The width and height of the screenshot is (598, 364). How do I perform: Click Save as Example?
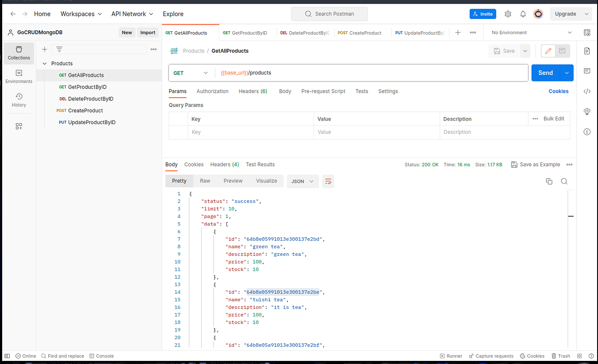(535, 164)
